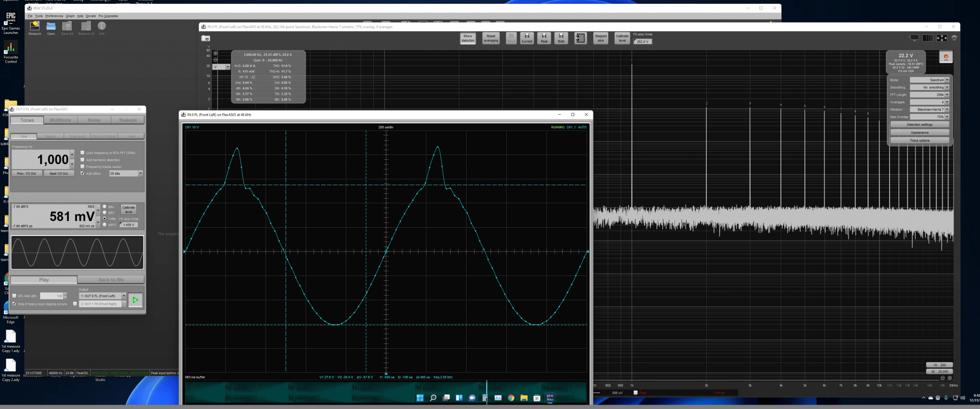This screenshot has width=980, height=409.
Task: Open File menu in REW
Action: (x=30, y=16)
